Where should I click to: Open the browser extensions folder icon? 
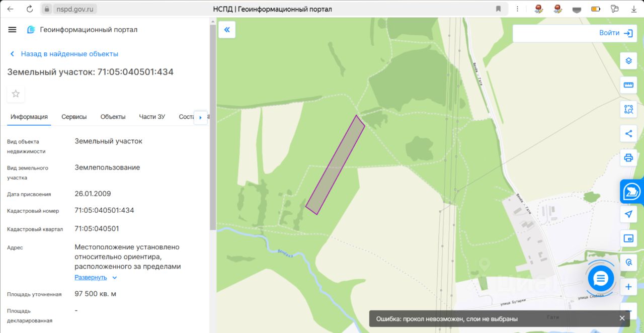pos(614,9)
